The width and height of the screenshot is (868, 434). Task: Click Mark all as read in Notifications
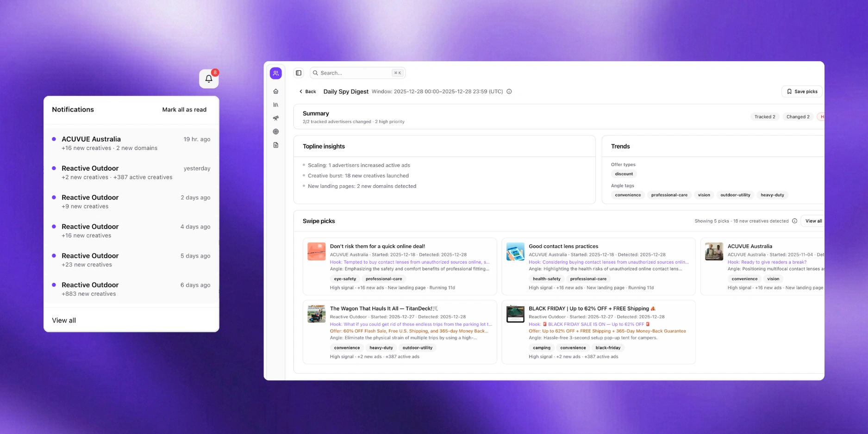184,110
